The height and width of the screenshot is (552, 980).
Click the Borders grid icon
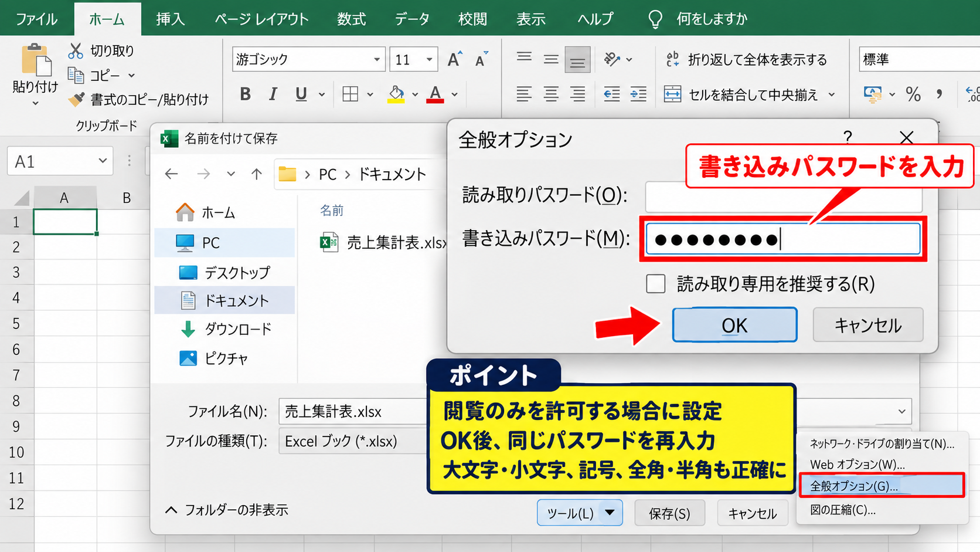point(351,94)
